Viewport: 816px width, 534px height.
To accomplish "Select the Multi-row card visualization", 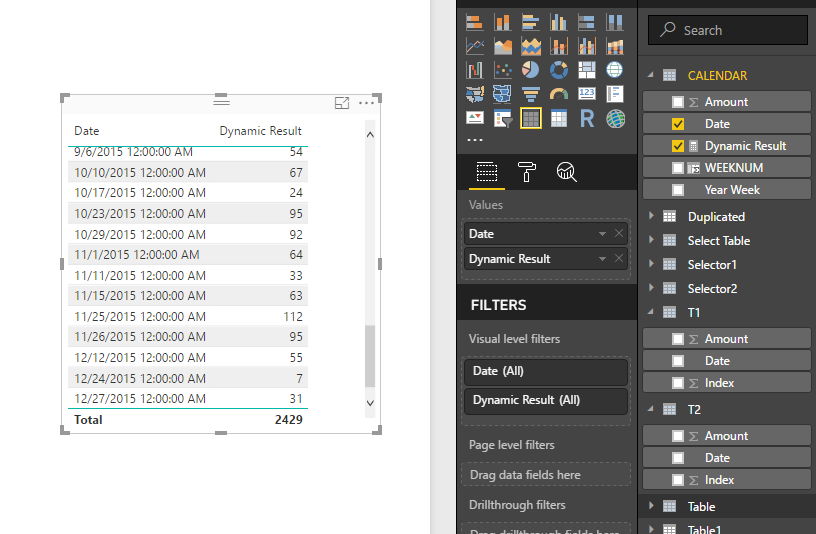I will click(615, 94).
